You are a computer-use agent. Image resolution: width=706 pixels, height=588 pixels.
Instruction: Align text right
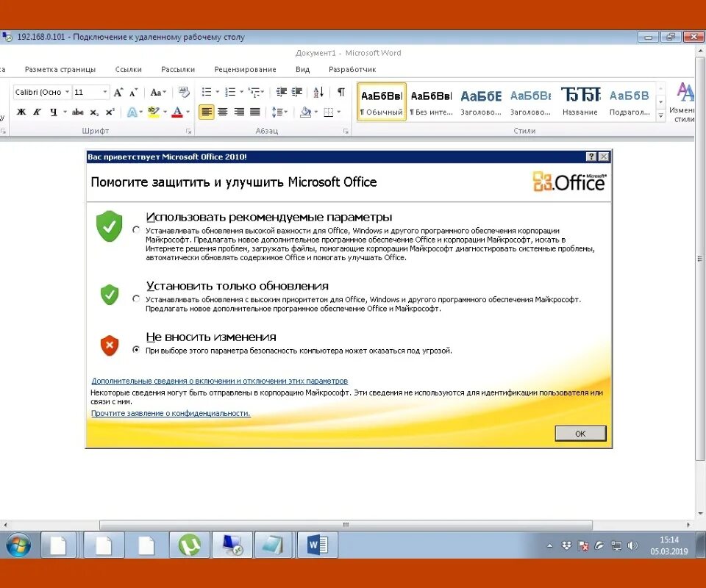238,112
